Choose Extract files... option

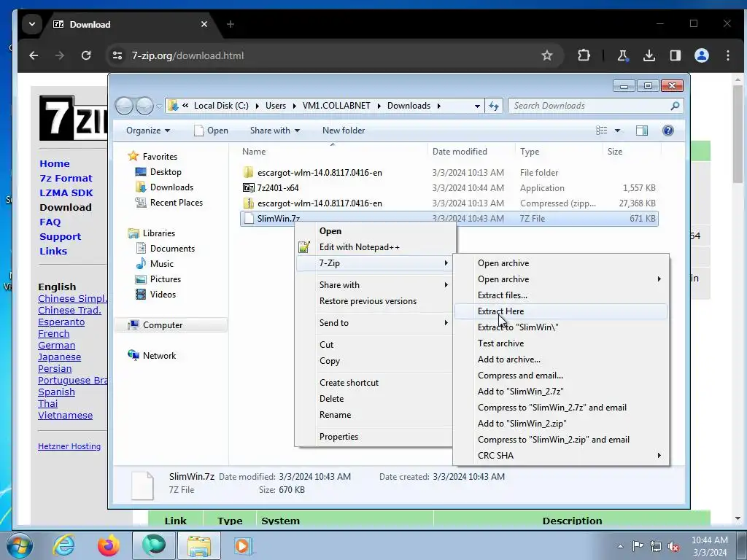[560, 295]
